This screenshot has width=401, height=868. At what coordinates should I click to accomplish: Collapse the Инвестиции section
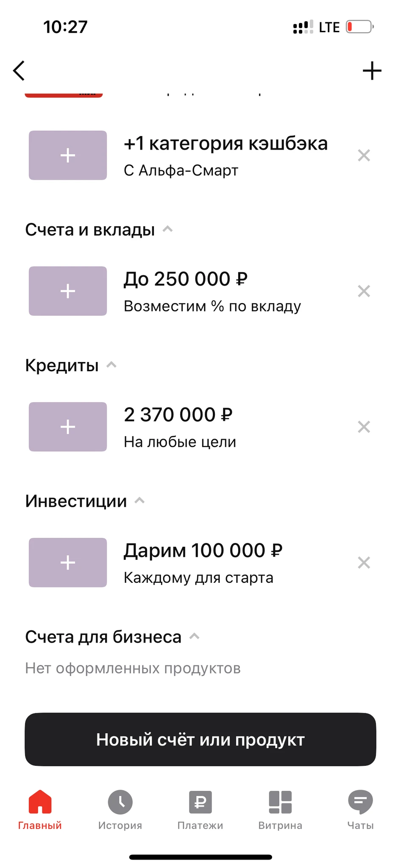coord(139,501)
